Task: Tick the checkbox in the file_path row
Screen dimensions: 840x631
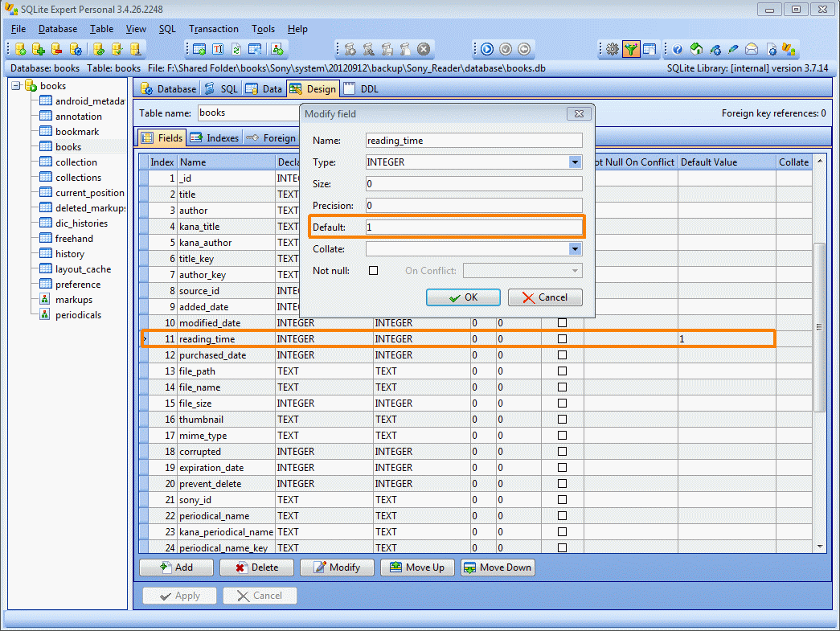Action: [x=562, y=371]
